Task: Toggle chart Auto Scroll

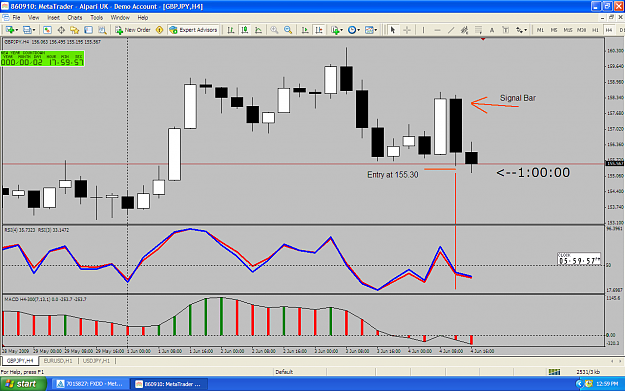Action: (x=305, y=30)
